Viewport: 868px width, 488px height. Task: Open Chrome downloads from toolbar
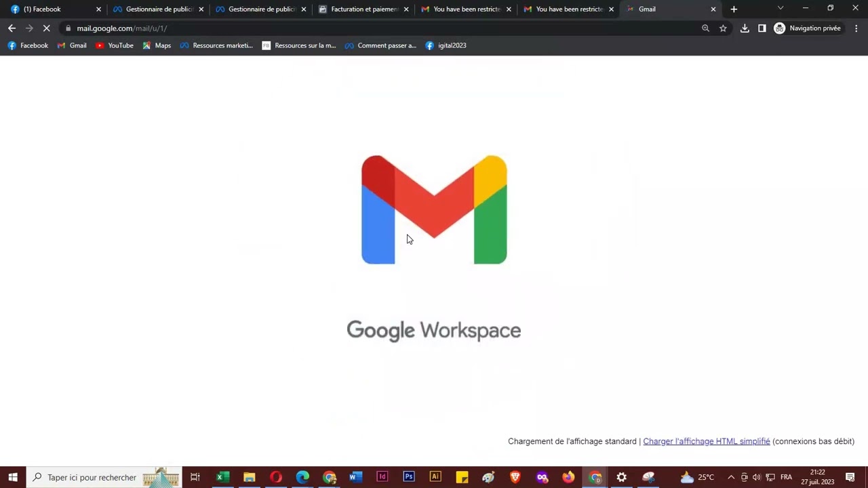(x=745, y=28)
